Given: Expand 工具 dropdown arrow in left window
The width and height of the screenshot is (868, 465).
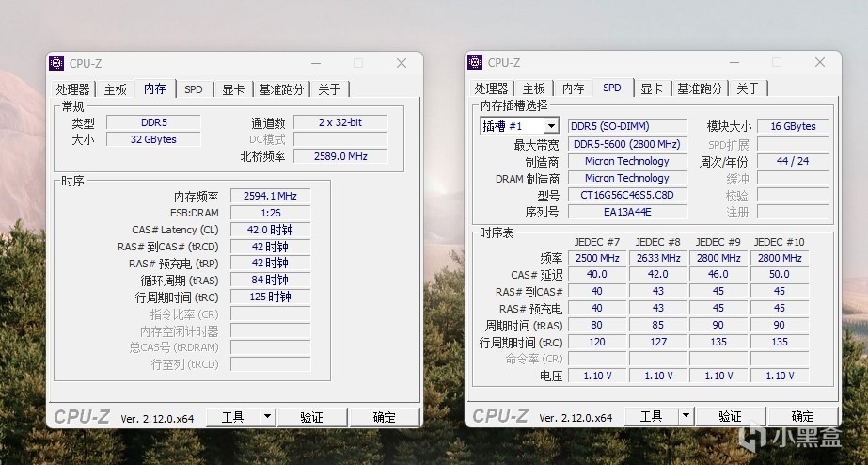Looking at the screenshot, I should click(x=267, y=417).
